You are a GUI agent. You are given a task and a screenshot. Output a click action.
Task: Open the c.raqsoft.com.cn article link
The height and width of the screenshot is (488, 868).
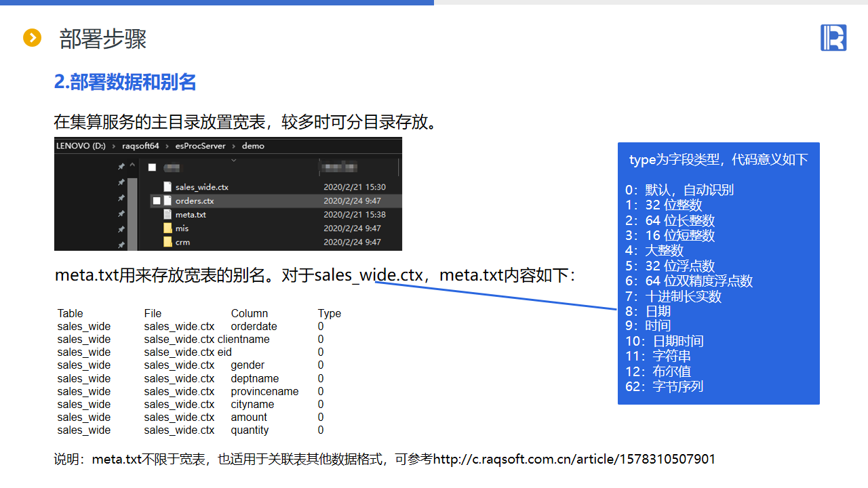click(574, 459)
